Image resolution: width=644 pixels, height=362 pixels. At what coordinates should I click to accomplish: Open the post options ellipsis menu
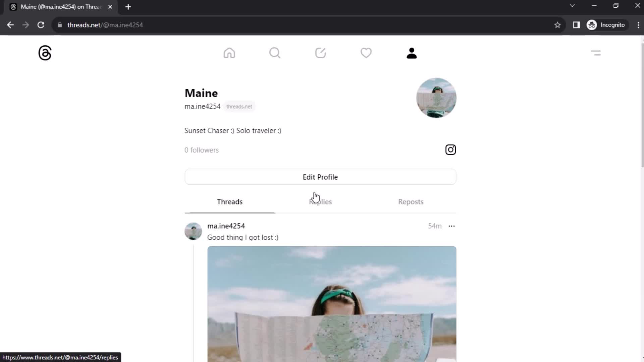(x=451, y=226)
